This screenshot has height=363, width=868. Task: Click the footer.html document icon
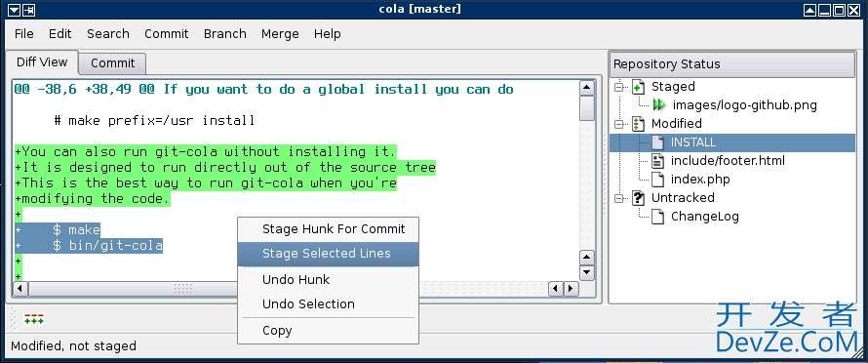[657, 161]
